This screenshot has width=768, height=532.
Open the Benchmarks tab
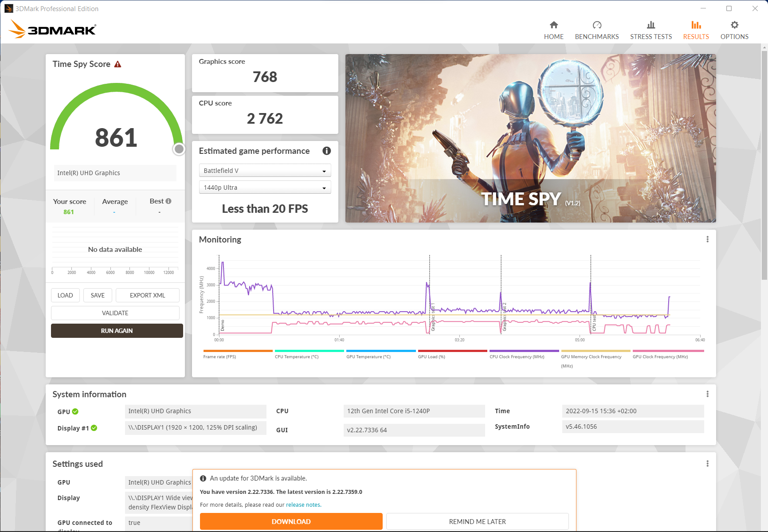pyautogui.click(x=597, y=30)
